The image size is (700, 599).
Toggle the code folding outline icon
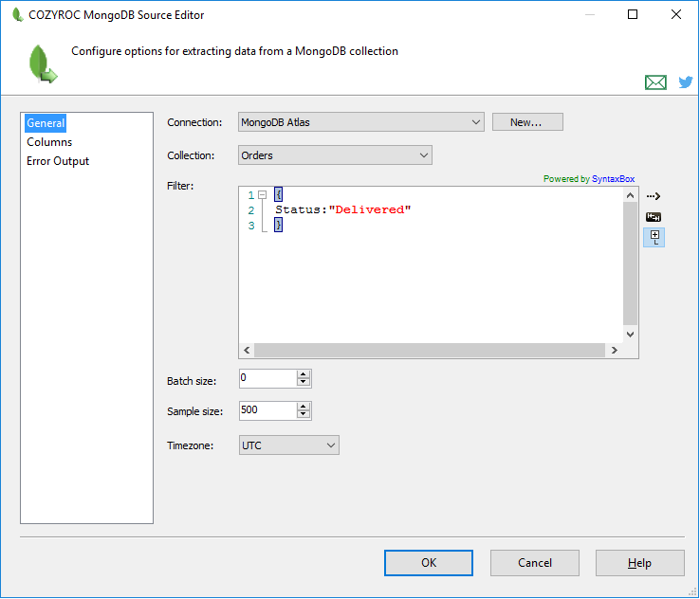[654, 237]
